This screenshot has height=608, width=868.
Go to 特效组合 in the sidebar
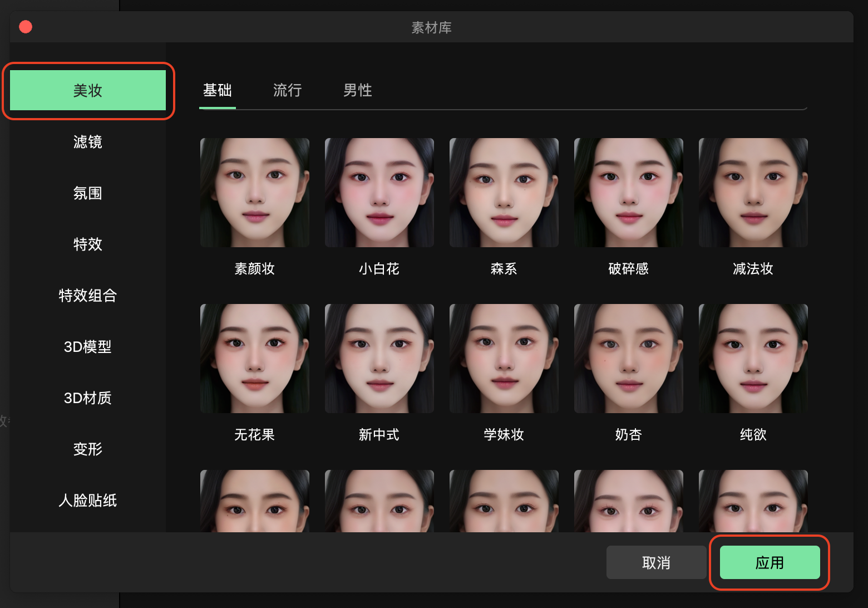[x=88, y=296]
